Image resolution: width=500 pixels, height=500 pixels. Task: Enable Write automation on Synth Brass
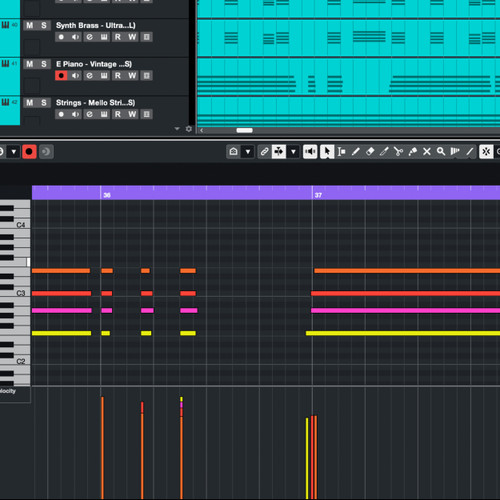pos(132,37)
